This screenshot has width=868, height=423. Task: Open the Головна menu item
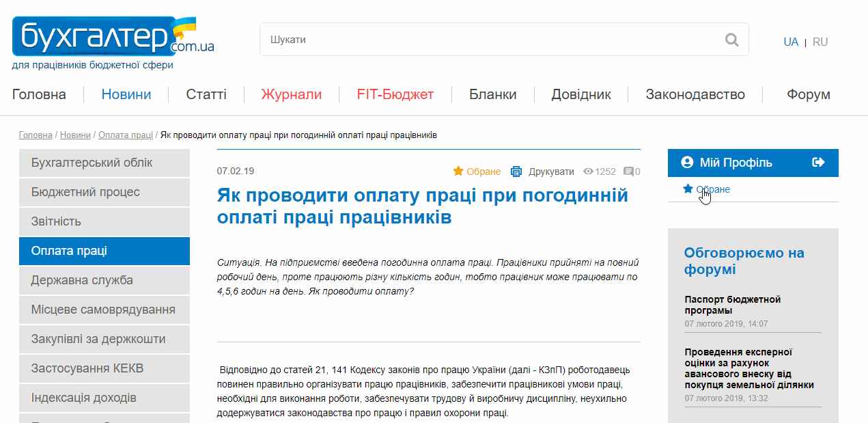point(39,94)
